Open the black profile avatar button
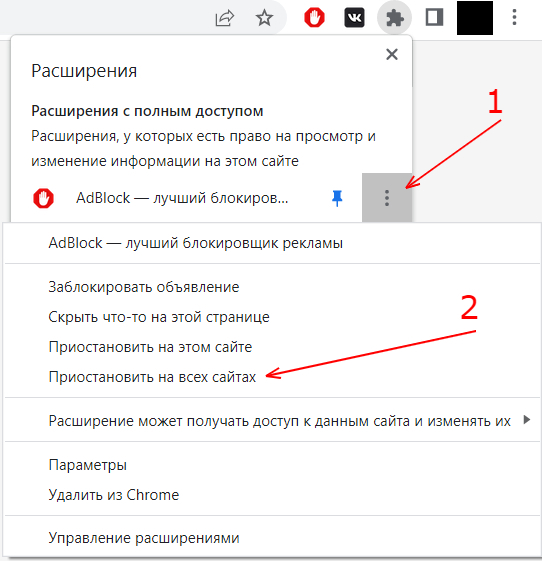 coord(475,18)
